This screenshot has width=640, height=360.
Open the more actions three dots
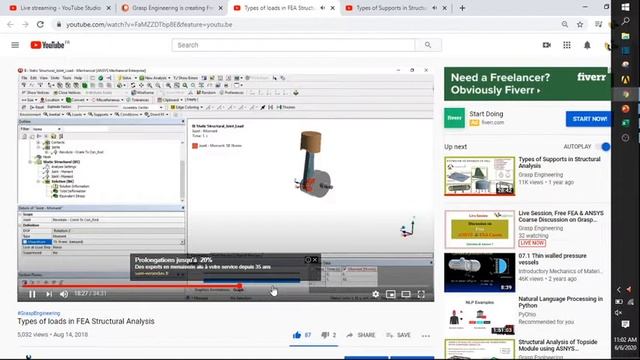coord(426,336)
